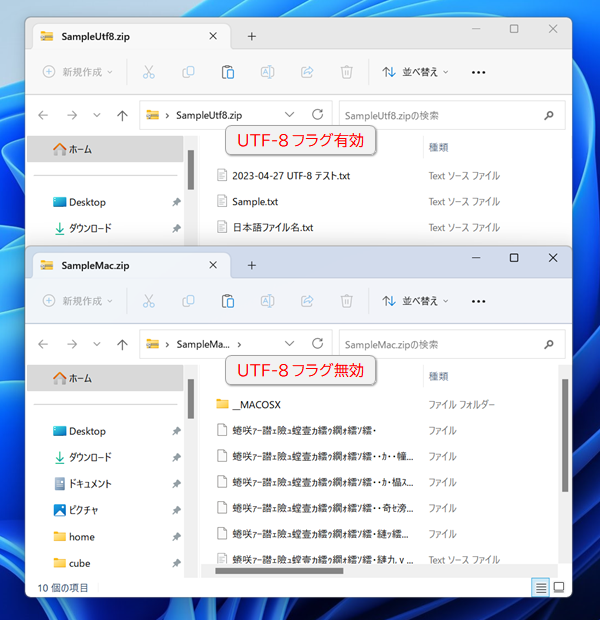Click Paste icon in SampleMac.zip window
600x620 pixels.
[x=228, y=301]
